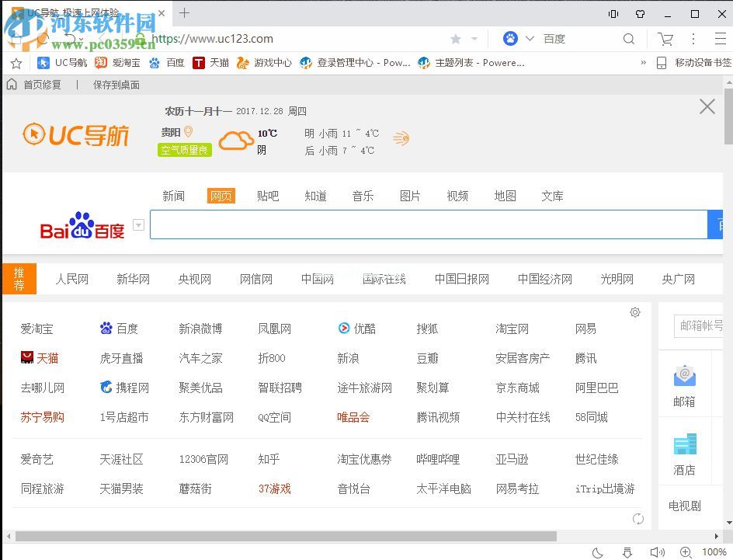Click the orange wind icon beside forecast
The width and height of the screenshot is (733, 560).
[x=401, y=138]
